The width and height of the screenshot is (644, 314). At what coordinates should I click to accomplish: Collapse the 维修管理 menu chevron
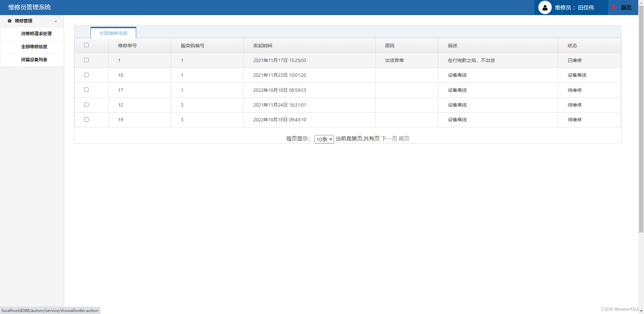pyautogui.click(x=56, y=21)
